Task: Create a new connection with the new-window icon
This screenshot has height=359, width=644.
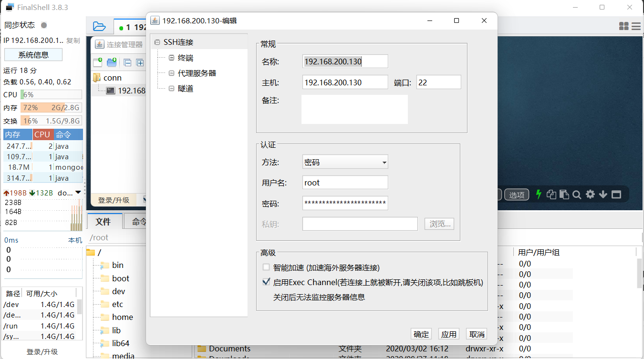Action: 97,62
